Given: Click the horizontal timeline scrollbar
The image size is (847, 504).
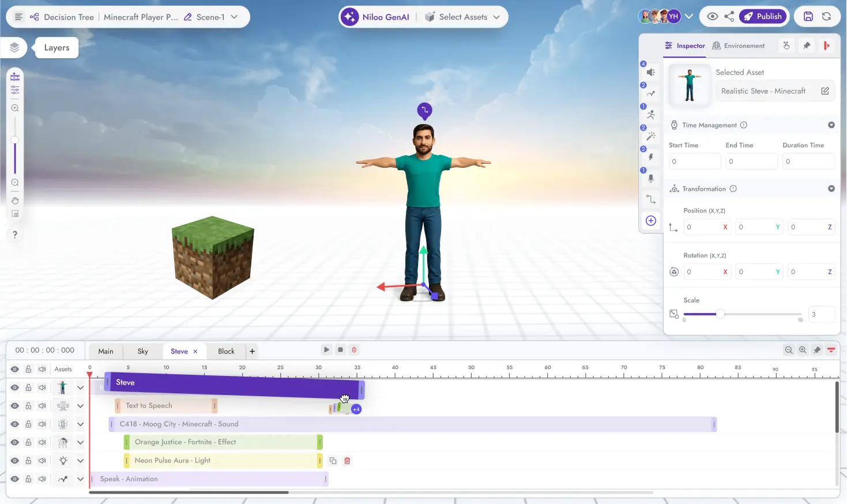Looking at the screenshot, I should coord(189,492).
